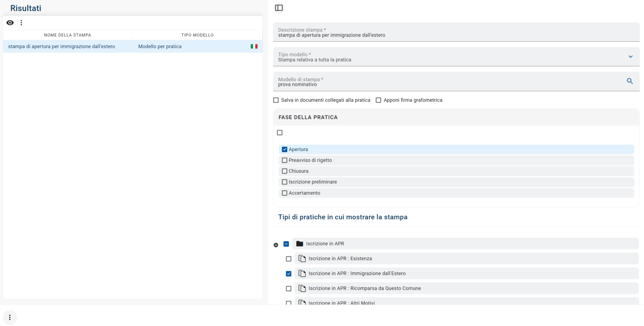
Task: Click the Tipo modello column header
Action: [x=197, y=35]
